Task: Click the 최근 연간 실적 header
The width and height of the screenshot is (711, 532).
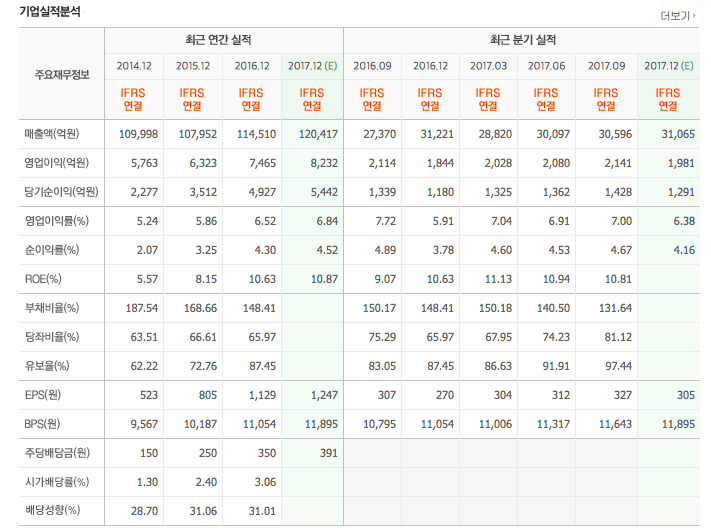Action: [218, 40]
